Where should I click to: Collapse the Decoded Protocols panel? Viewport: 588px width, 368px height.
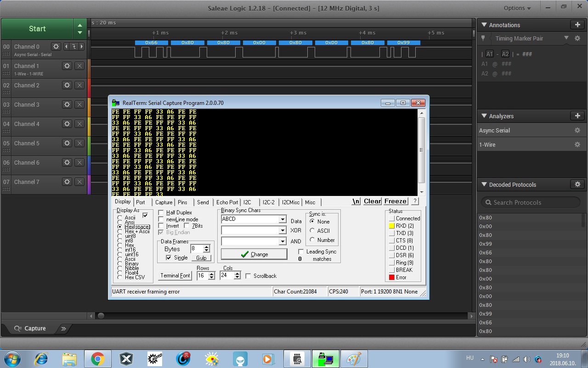[484, 184]
